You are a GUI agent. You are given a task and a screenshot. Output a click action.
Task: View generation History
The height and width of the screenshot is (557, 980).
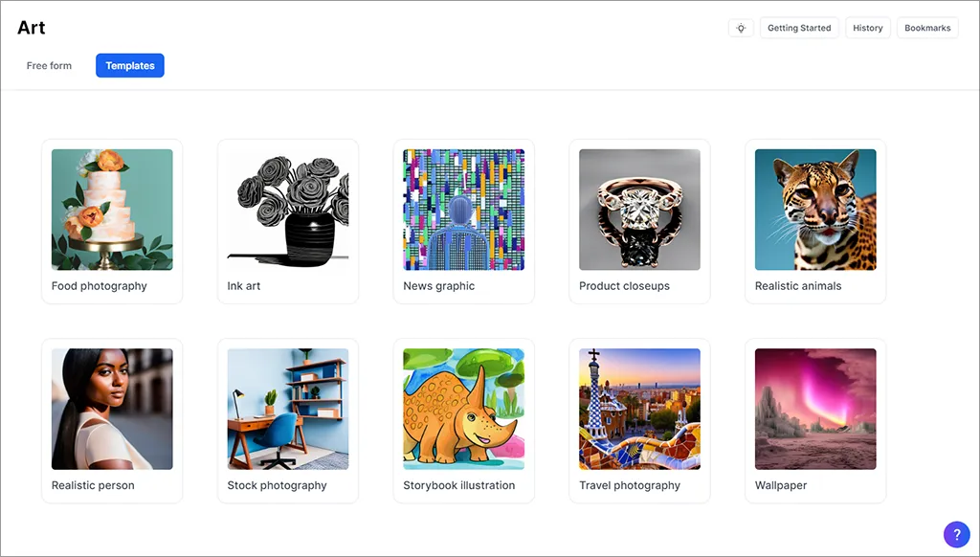(868, 28)
